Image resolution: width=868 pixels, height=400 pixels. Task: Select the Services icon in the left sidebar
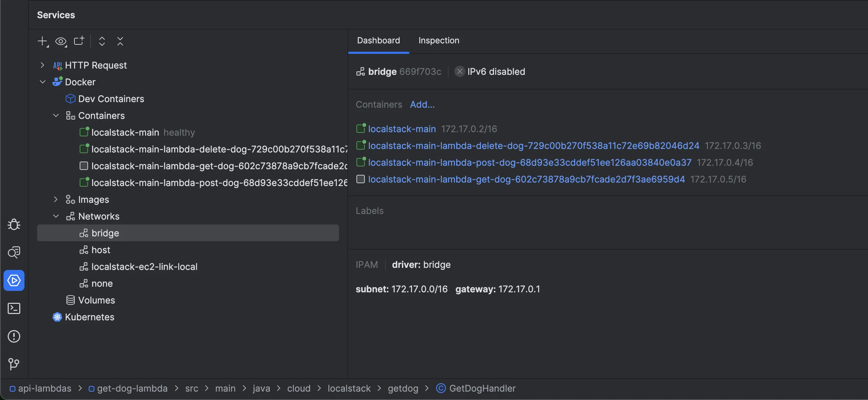click(x=14, y=280)
